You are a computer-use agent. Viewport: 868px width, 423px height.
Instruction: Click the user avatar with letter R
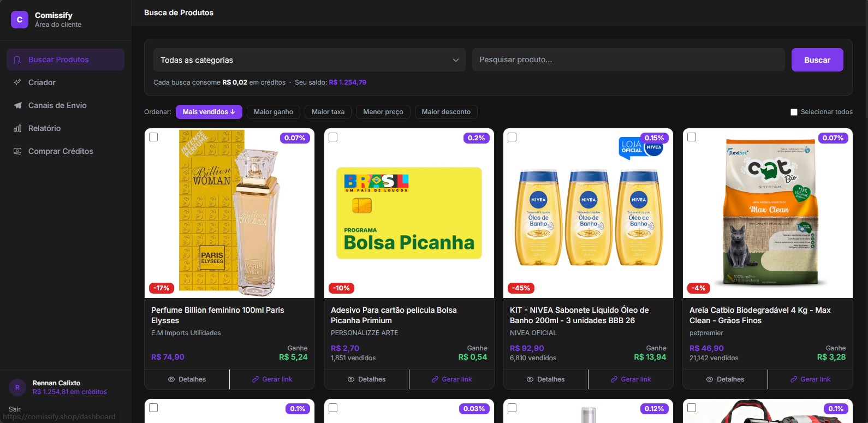[x=17, y=388]
